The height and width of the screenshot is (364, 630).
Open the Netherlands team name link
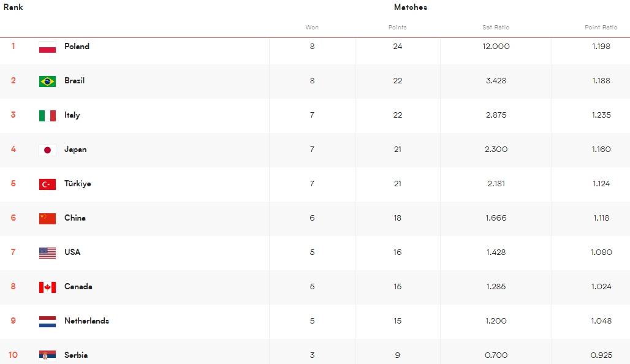[x=86, y=320]
